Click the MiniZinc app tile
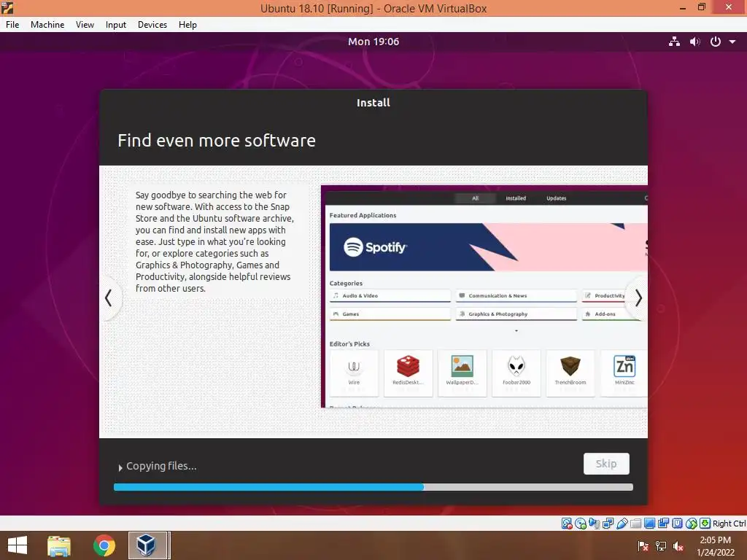Image resolution: width=747 pixels, height=560 pixels. (x=624, y=373)
